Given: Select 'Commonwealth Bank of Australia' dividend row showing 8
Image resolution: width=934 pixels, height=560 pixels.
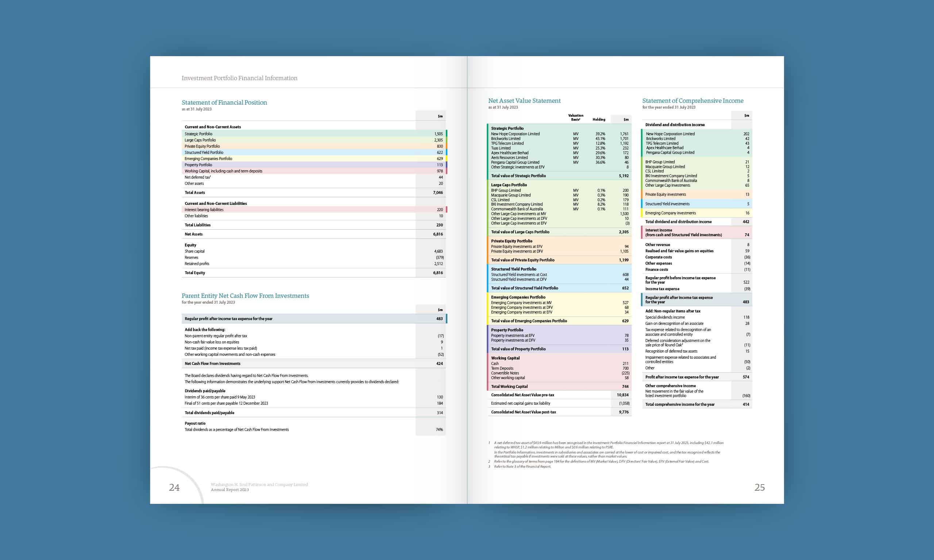Looking at the screenshot, I should [697, 180].
